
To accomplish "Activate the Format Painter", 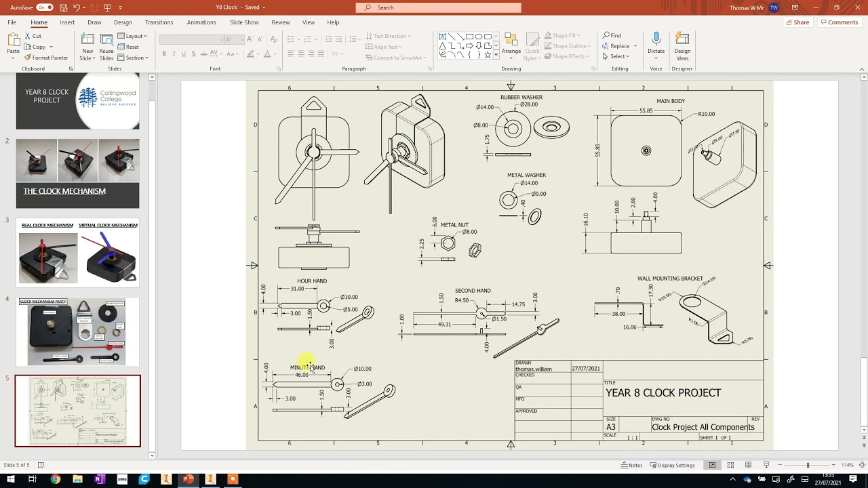I will click(46, 58).
